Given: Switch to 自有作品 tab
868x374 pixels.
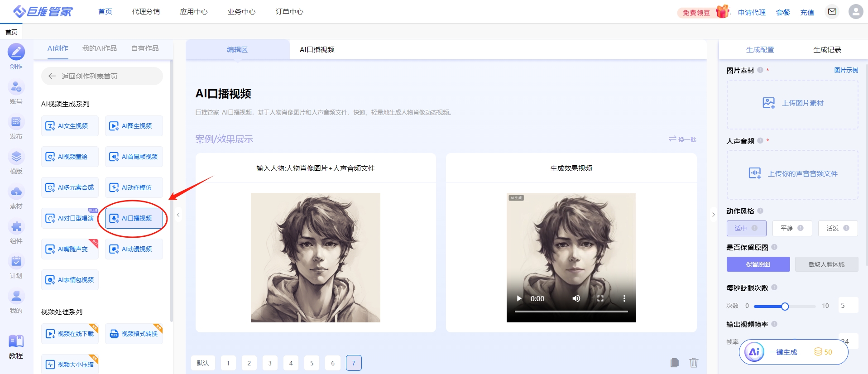Looking at the screenshot, I should click(145, 48).
